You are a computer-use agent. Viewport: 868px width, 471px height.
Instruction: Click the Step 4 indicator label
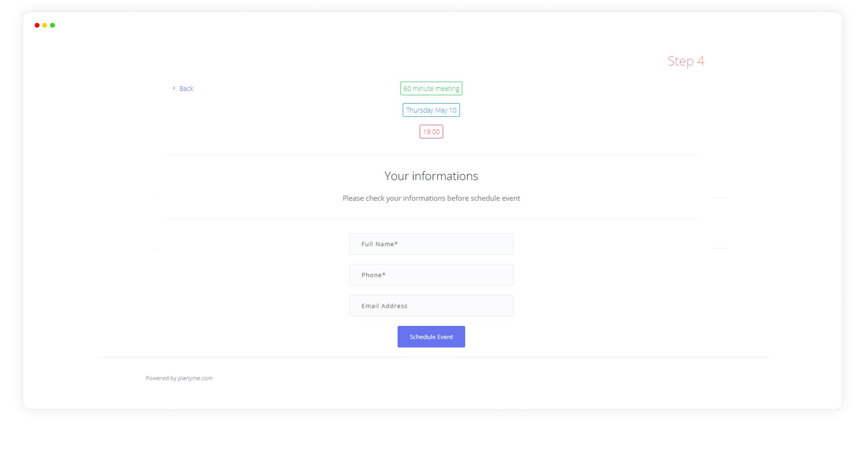[686, 61]
